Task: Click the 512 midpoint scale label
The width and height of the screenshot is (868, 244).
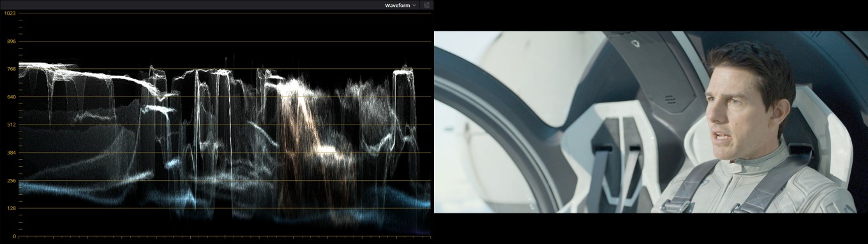Action: click(x=11, y=125)
